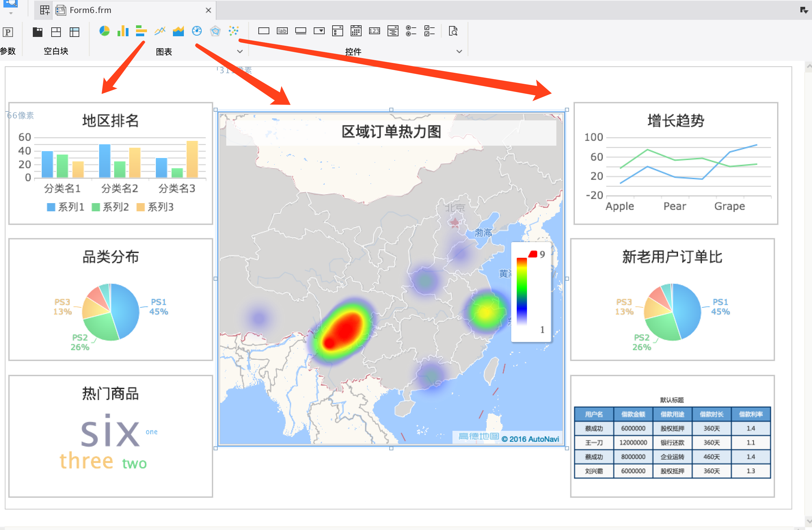812x530 pixels.
Task: Click the gauge chart icon
Action: [197, 31]
